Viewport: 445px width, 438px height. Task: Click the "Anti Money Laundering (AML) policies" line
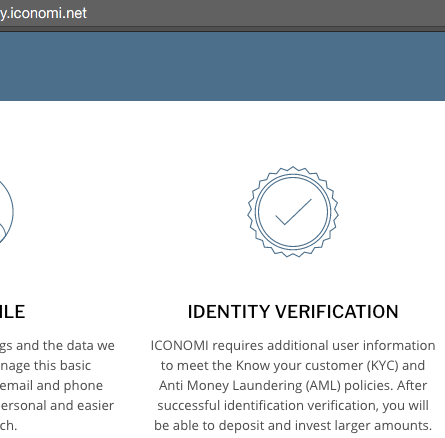(293, 386)
